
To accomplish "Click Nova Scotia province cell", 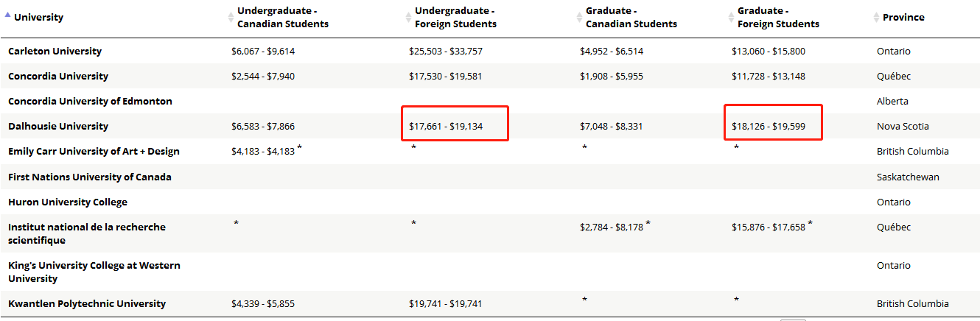I will click(x=903, y=126).
